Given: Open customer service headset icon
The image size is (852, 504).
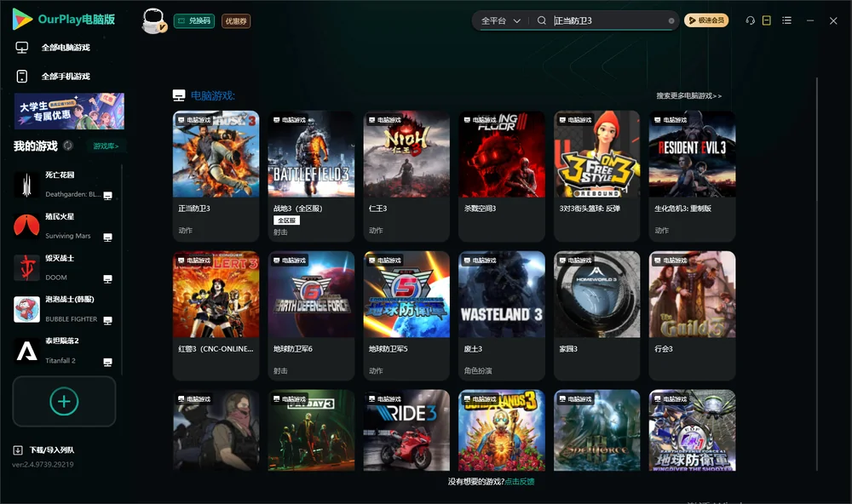Looking at the screenshot, I should point(750,20).
